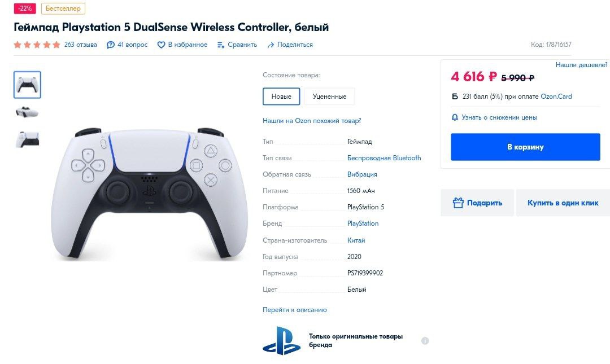Select the first front-view controller thumbnail
The width and height of the screenshot is (610, 364).
tap(27, 85)
